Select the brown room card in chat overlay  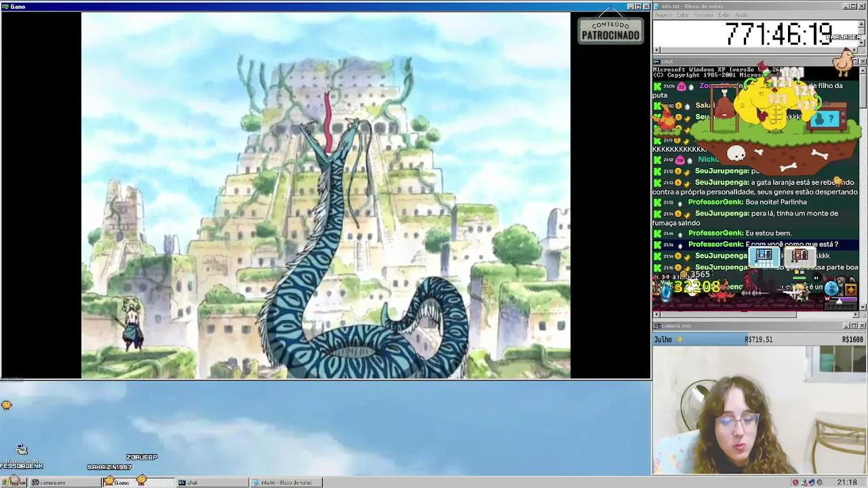[800, 256]
